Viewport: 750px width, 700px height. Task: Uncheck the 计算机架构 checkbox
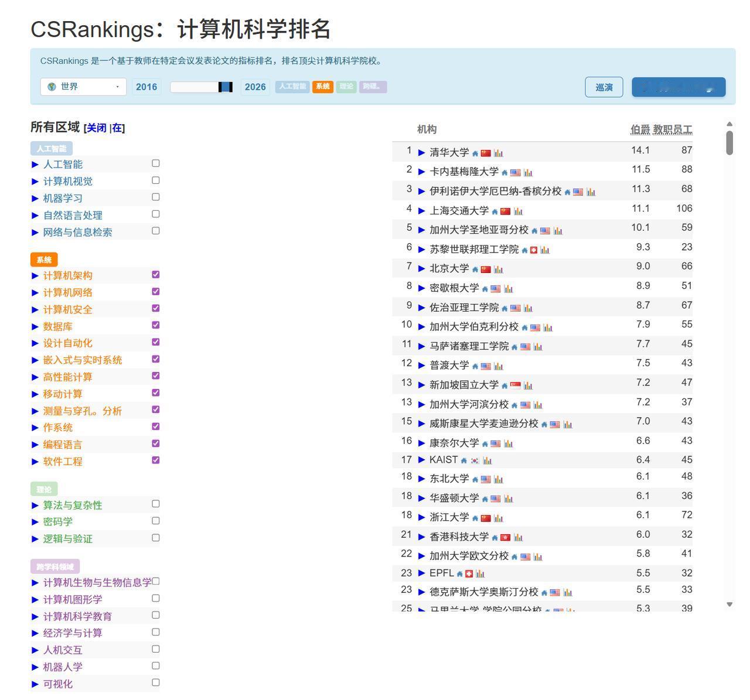pos(156,274)
